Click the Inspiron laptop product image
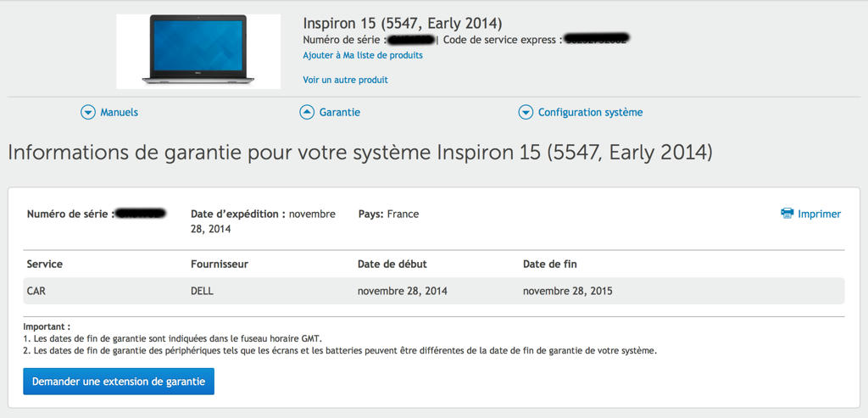The width and height of the screenshot is (868, 418). (198, 51)
